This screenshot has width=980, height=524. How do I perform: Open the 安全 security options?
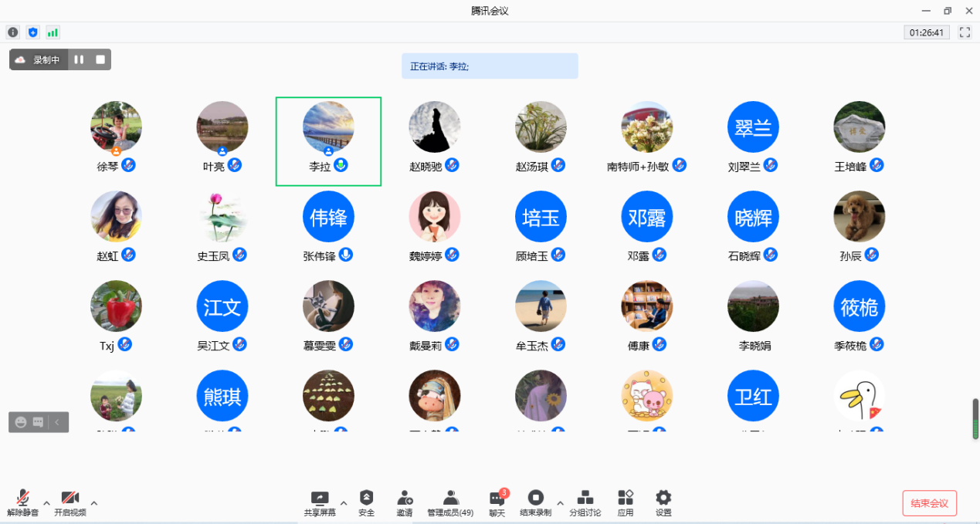pyautogui.click(x=366, y=502)
